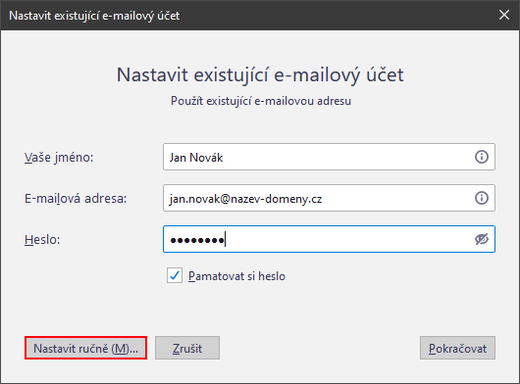Click Pokračovat to continue setup
The height and width of the screenshot is (384, 520).
pyautogui.click(x=458, y=348)
